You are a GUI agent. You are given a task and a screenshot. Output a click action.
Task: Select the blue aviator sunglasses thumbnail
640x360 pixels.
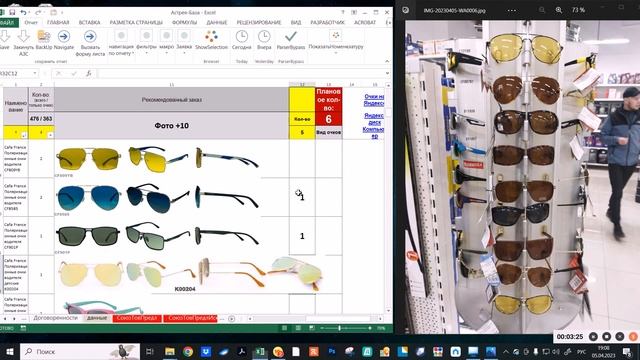89,198
